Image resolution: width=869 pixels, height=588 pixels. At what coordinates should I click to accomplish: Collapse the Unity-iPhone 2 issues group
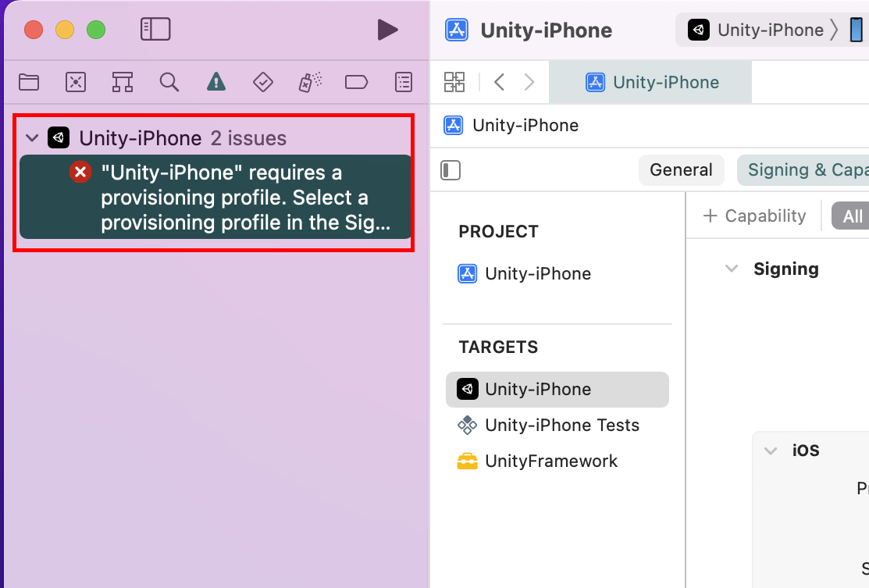(x=32, y=138)
